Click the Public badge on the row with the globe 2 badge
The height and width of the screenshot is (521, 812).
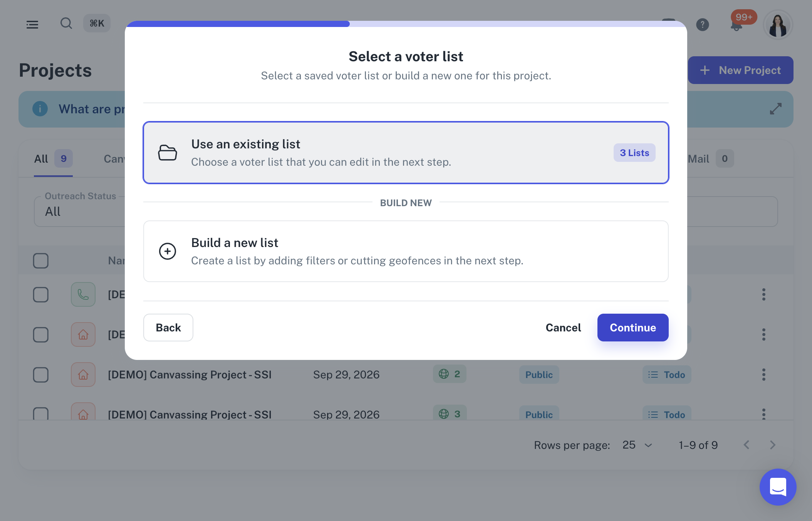click(539, 375)
